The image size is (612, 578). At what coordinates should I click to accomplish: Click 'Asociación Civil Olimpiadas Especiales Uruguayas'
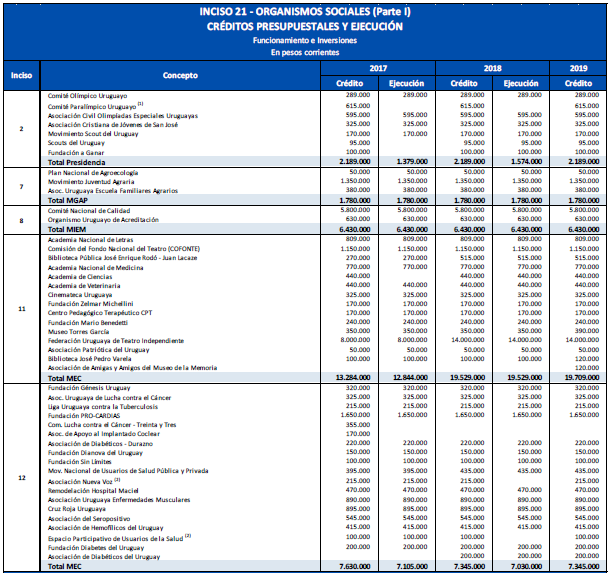click(x=123, y=116)
